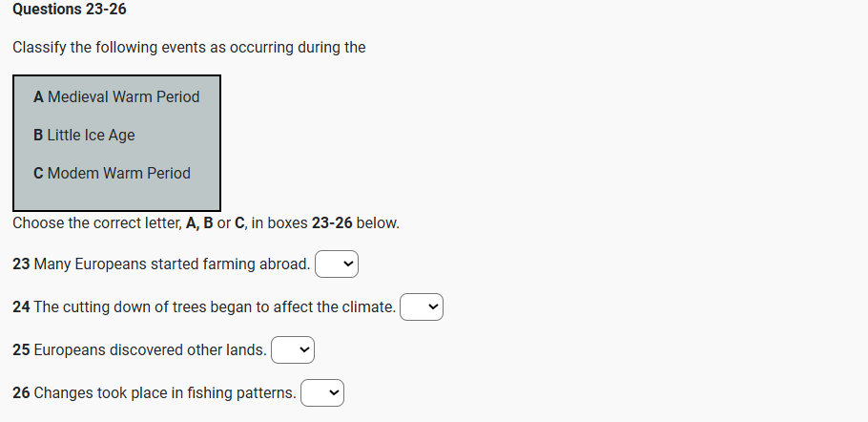Screen dimensions: 868x422
Task: Click the "Questions 23-26" heading
Action: click(70, 9)
